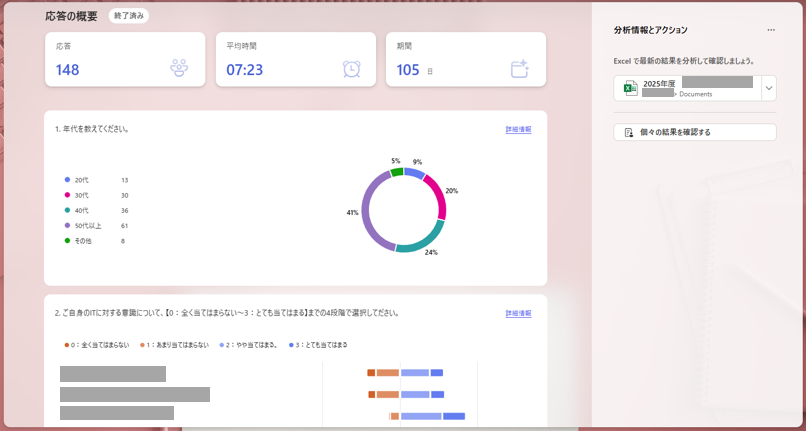Open the 2025年度 Excel results file

point(688,88)
